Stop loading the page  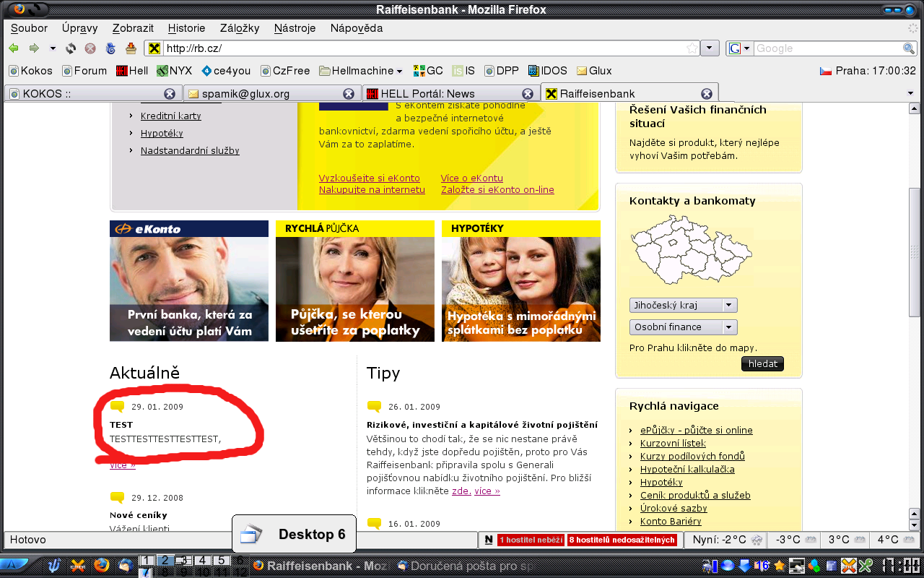[90, 48]
